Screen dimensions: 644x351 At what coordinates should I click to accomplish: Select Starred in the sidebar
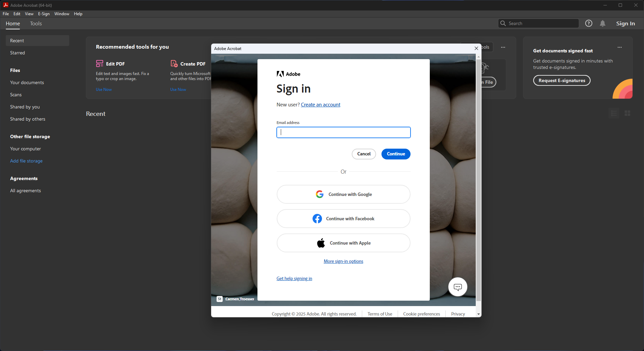[18, 53]
